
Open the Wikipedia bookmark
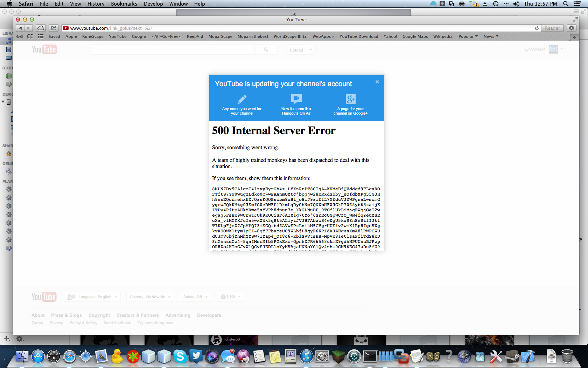click(x=443, y=36)
